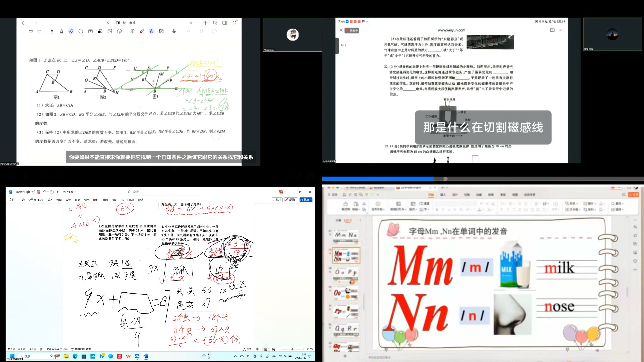Select the eraser tool in the notes app
Image resolution: width=644 pixels, height=362 pixels.
coord(71,31)
